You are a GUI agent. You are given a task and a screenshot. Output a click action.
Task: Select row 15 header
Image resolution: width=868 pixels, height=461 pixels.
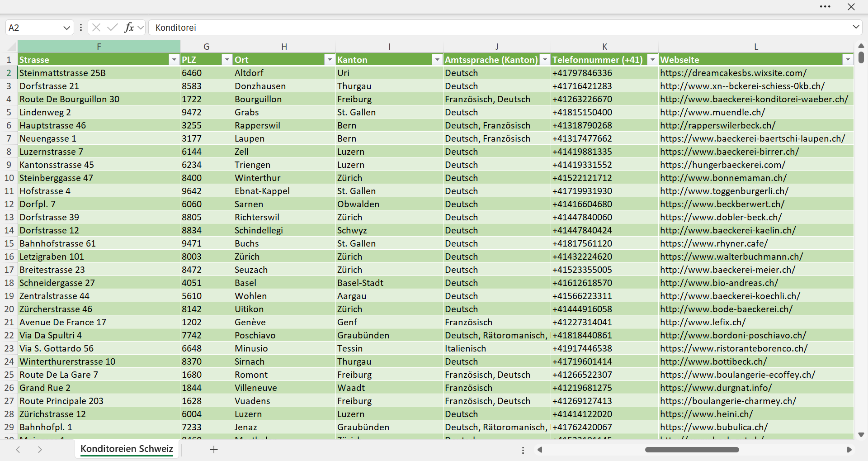click(9, 243)
